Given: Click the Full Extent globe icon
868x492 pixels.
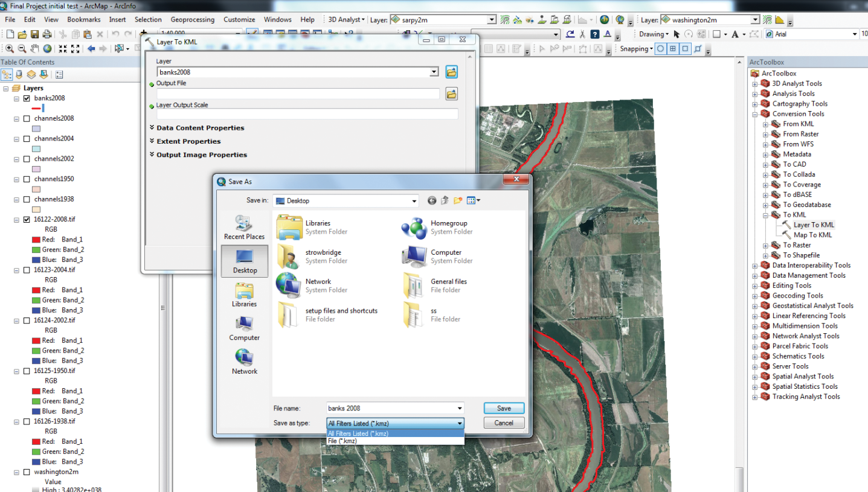Looking at the screenshot, I should 47,49.
